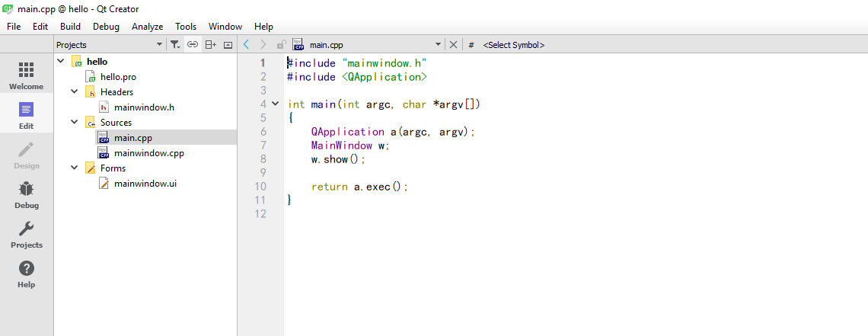Open the Projects view dropdown
This screenshot has width=868, height=336.
(x=159, y=45)
